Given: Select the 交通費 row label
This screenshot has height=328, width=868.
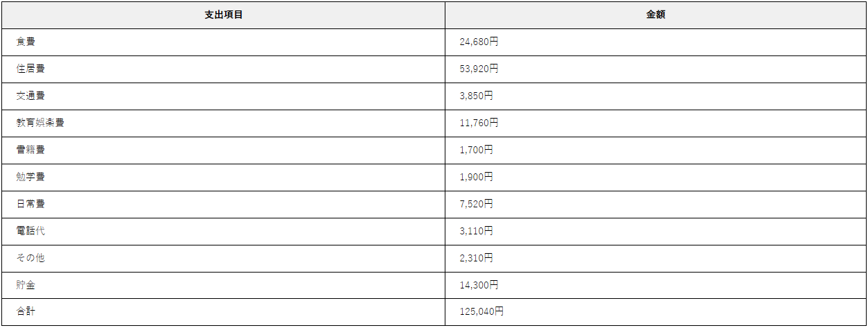Looking at the screenshot, I should pos(31,96).
